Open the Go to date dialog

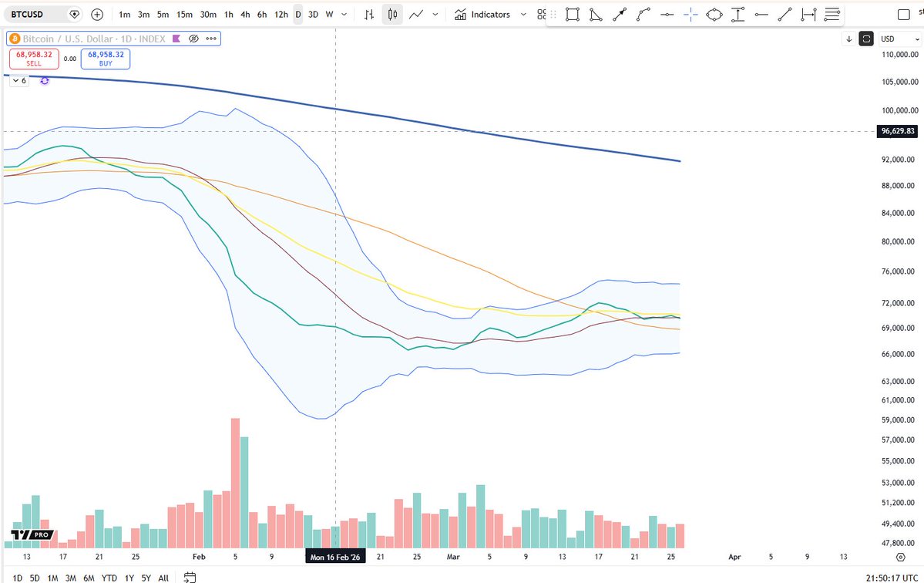pyautogui.click(x=189, y=576)
